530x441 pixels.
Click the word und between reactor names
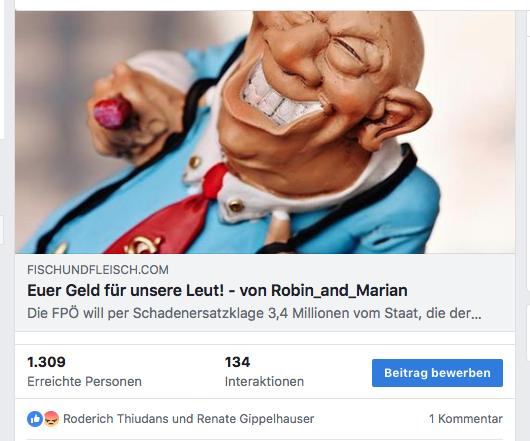coord(183,419)
